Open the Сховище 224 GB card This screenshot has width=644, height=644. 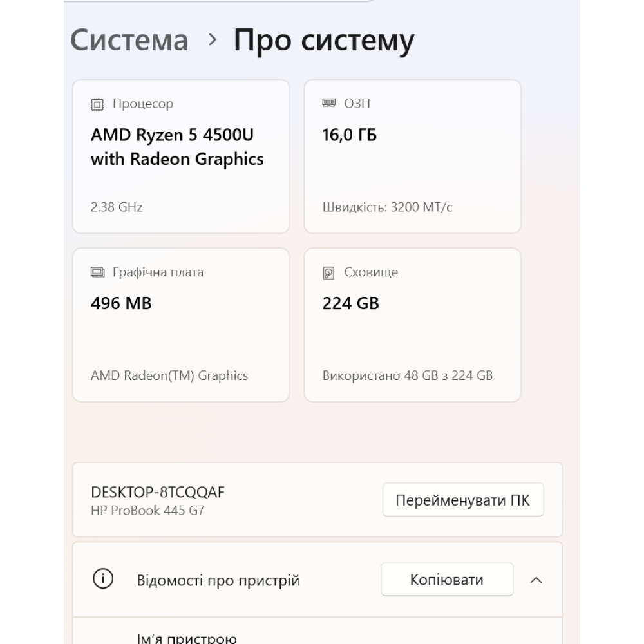(x=412, y=325)
